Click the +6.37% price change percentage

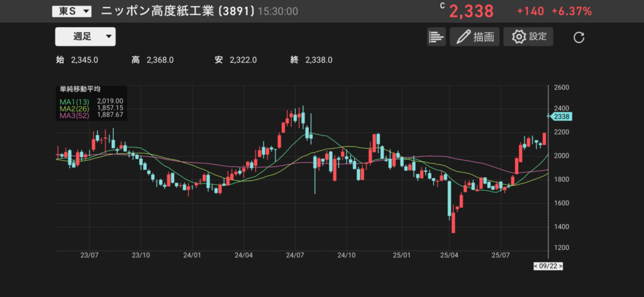pos(571,11)
